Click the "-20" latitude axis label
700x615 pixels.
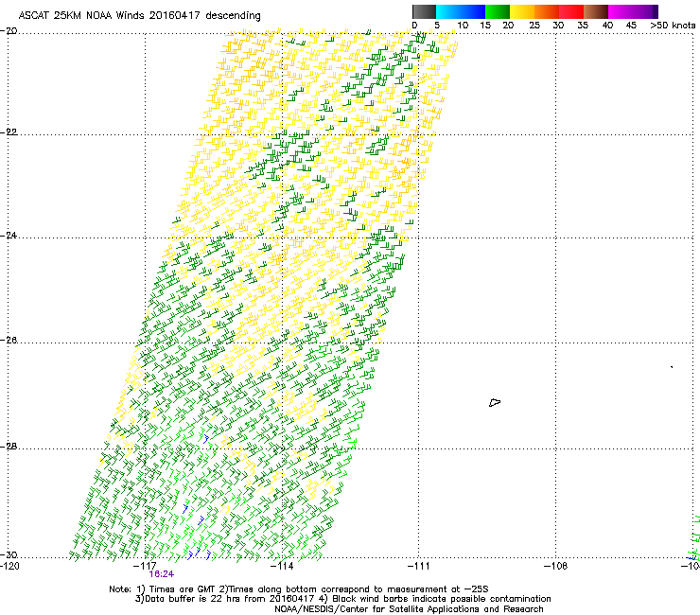tap(9, 31)
